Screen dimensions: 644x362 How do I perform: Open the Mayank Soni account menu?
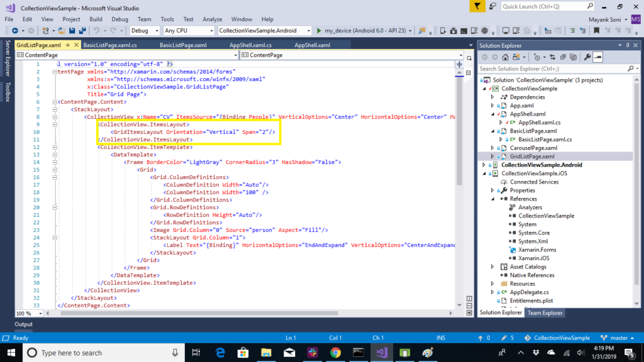tap(608, 19)
